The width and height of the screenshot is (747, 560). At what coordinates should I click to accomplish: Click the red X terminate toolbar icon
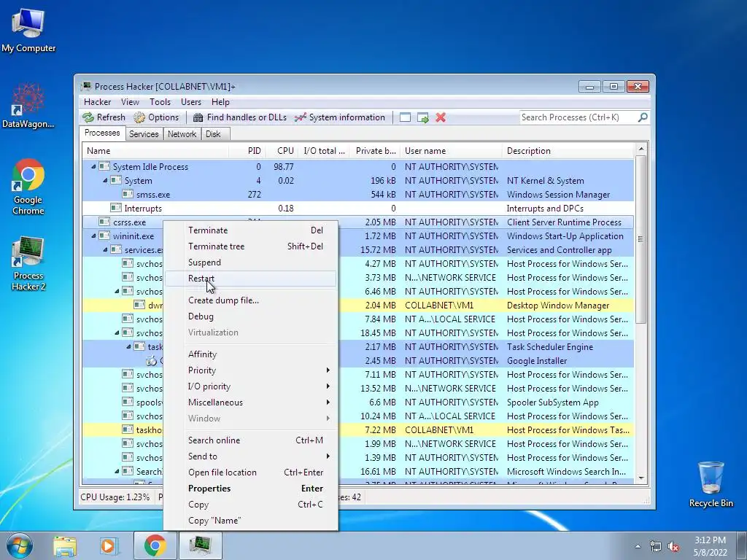(x=441, y=117)
